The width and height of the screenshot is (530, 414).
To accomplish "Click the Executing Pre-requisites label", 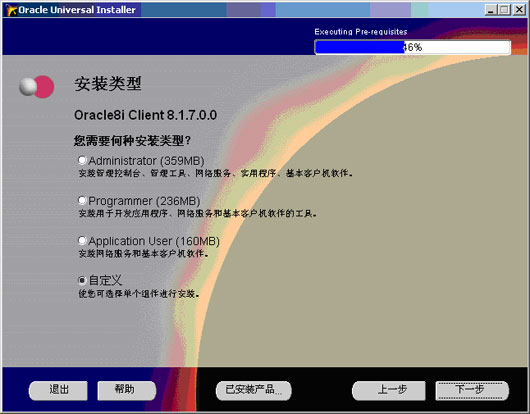I will coord(361,32).
